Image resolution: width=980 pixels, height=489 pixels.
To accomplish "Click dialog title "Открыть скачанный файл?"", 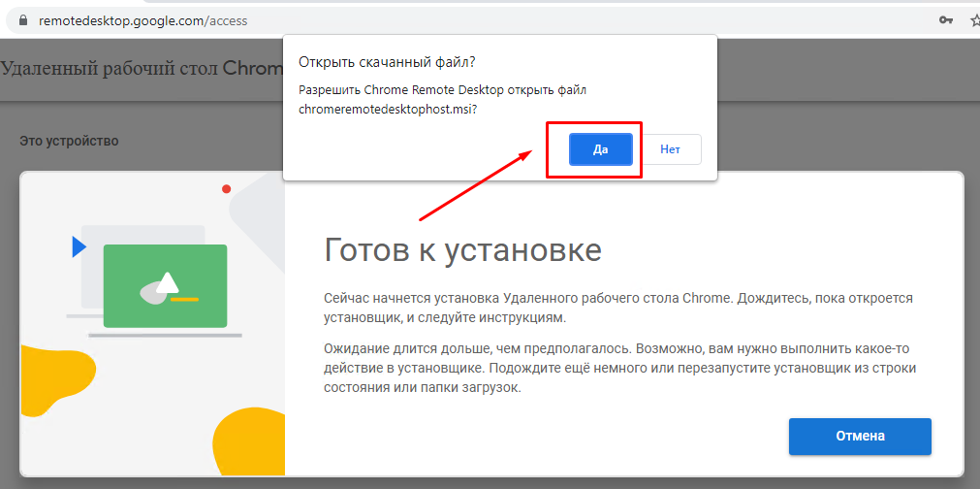I will click(387, 62).
